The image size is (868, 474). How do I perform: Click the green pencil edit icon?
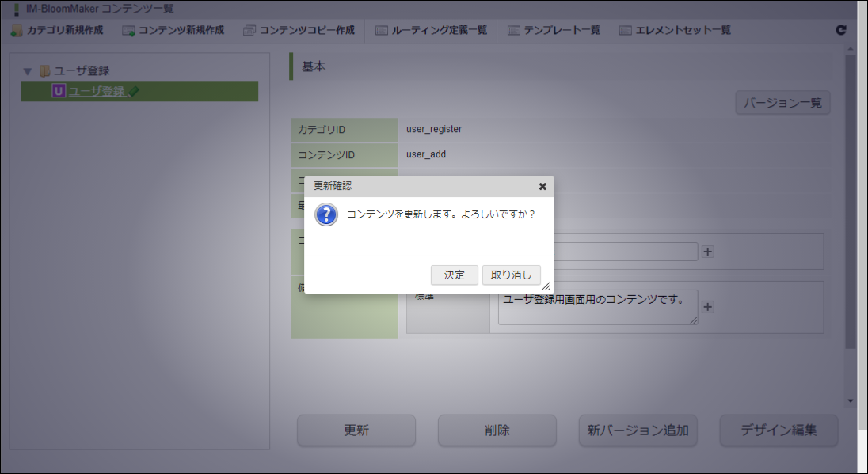click(x=133, y=92)
